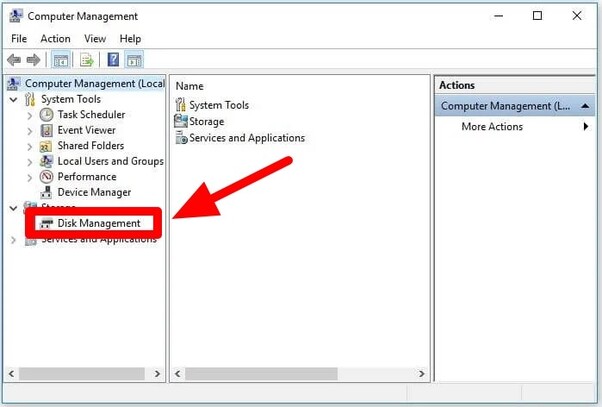Click the Shared Folders icon in tree
The image size is (602, 407).
click(x=46, y=146)
